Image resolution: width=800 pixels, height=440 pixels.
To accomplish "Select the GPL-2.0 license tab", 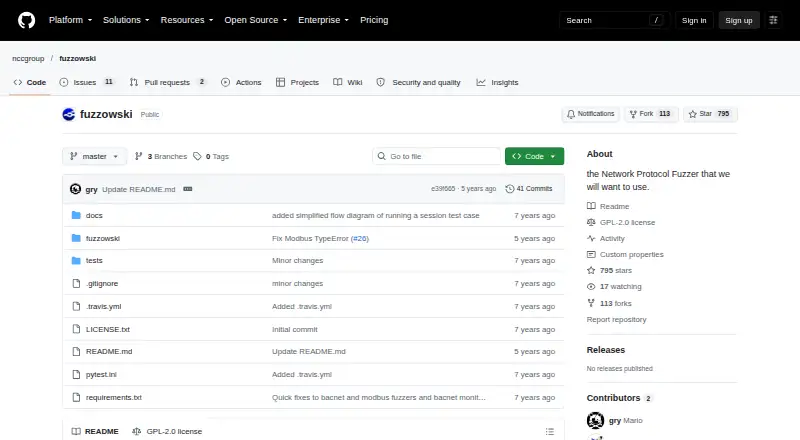I will (167, 431).
